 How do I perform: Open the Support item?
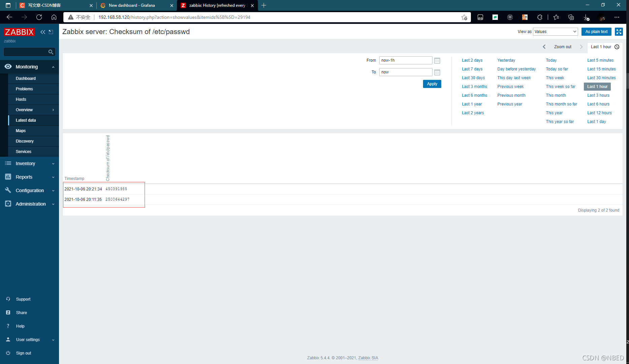(23, 299)
